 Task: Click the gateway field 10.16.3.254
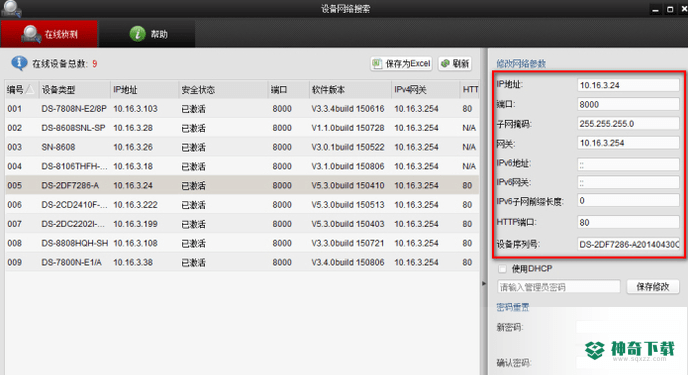tap(628, 143)
